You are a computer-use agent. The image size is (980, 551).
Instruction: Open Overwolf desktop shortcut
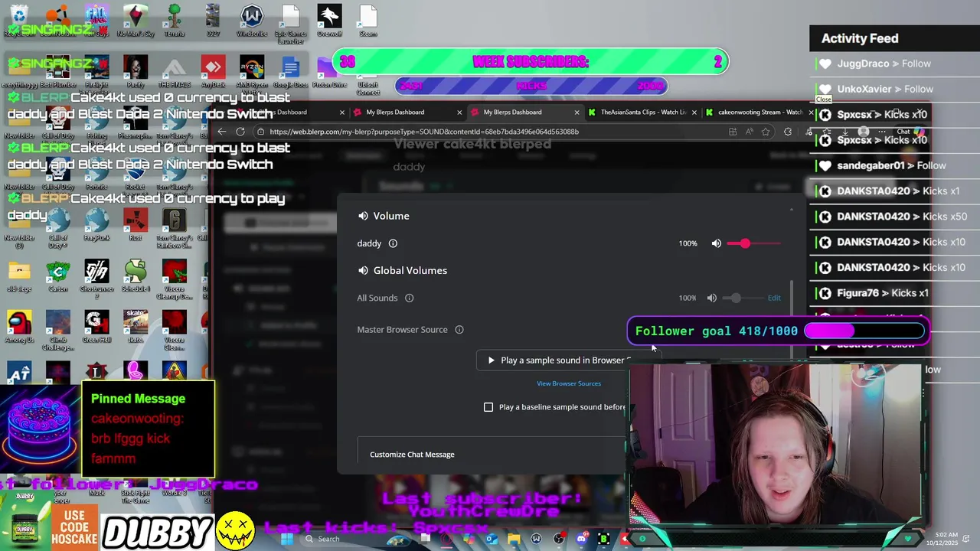point(329,21)
